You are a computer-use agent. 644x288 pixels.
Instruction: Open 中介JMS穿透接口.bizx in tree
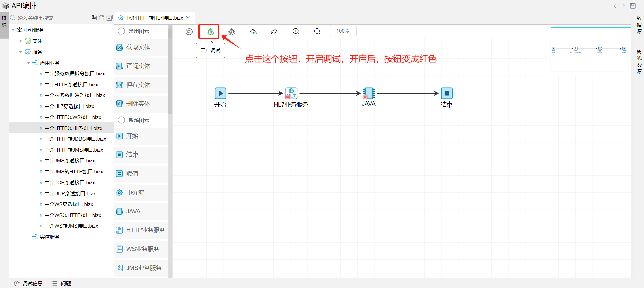[x=70, y=161]
